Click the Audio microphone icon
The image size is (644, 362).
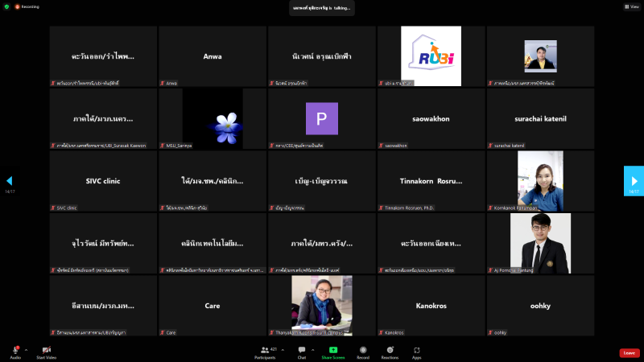pyautogui.click(x=15, y=350)
